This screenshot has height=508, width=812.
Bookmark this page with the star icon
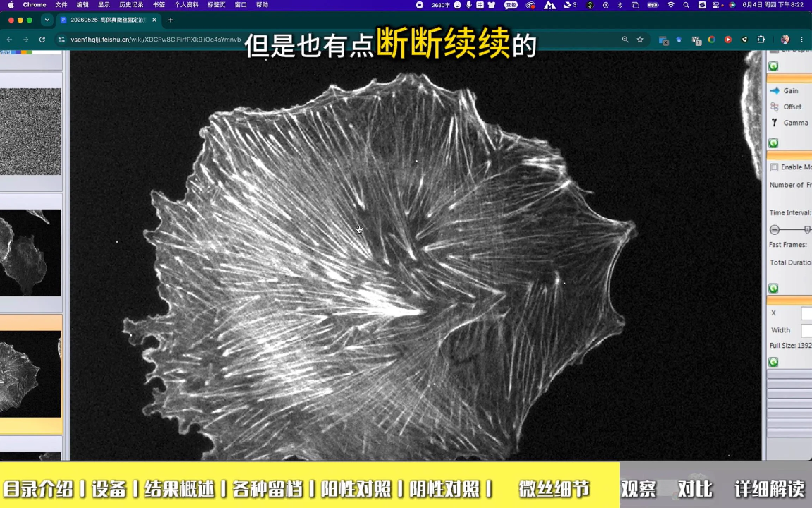pyautogui.click(x=640, y=40)
